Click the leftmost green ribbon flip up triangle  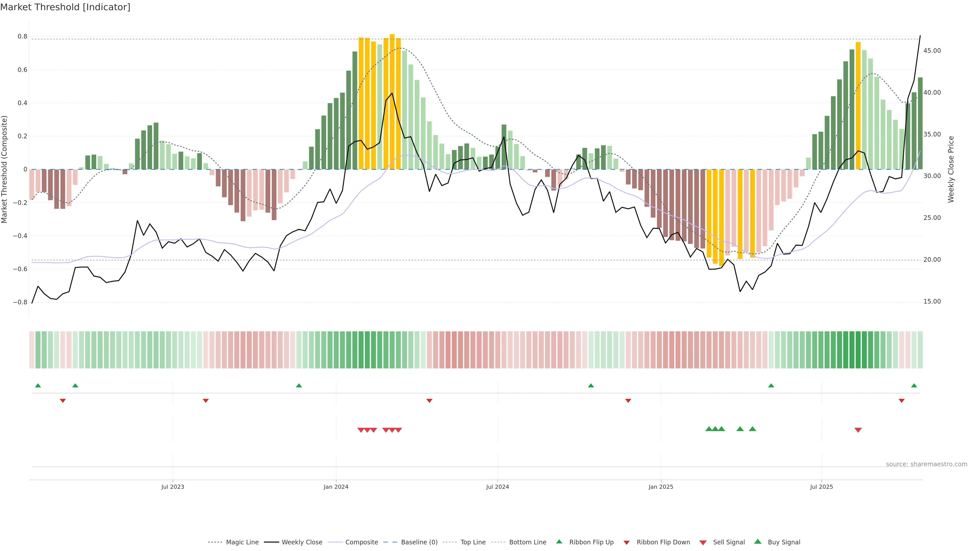(38, 386)
